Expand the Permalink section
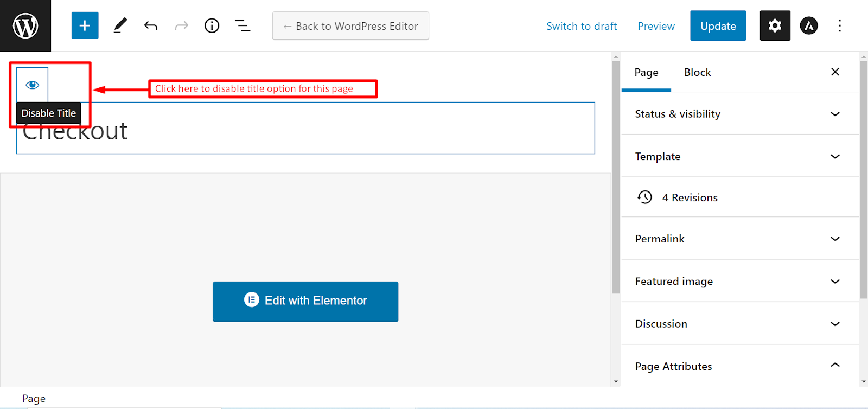The width and height of the screenshot is (868, 409). [x=740, y=239]
